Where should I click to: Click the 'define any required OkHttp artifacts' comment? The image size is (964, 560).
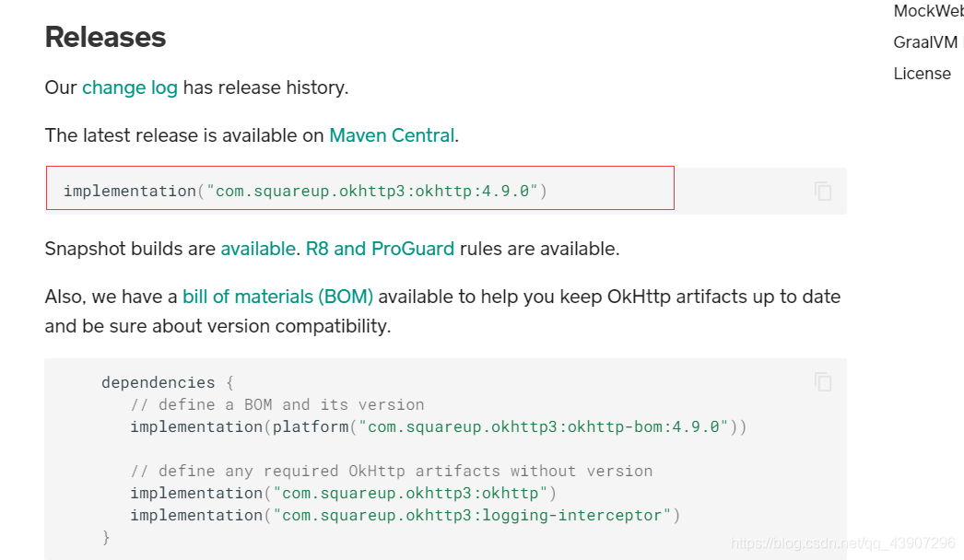392,471
